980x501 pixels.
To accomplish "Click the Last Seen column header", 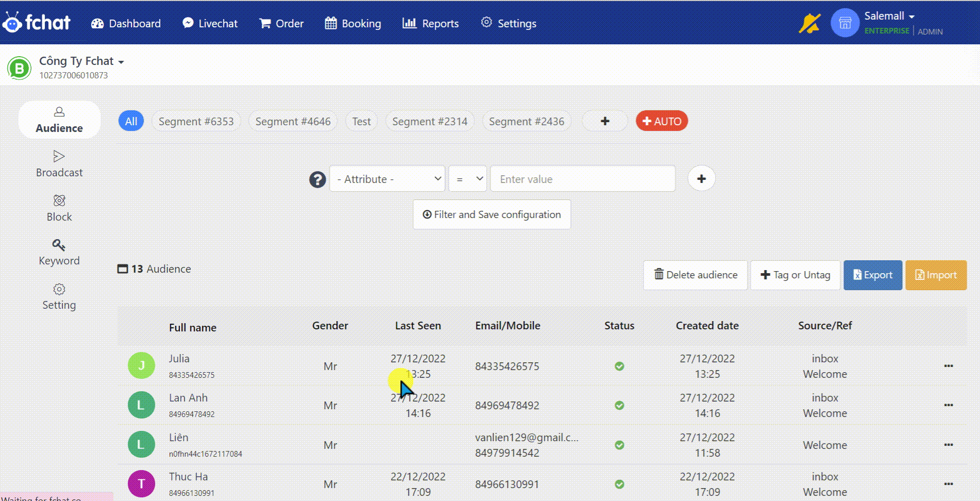I will tap(418, 325).
